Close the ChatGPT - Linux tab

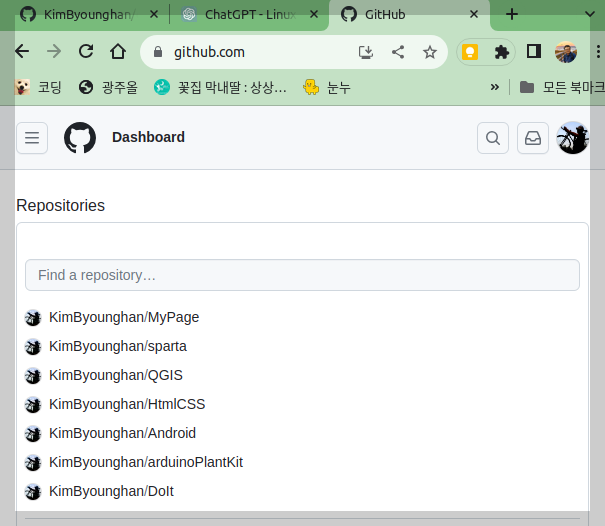[x=314, y=15]
